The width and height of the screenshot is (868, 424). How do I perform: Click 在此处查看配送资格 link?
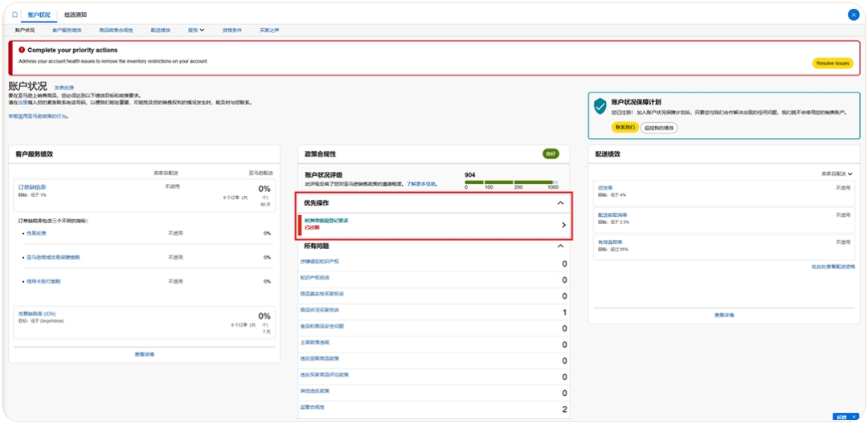click(833, 267)
